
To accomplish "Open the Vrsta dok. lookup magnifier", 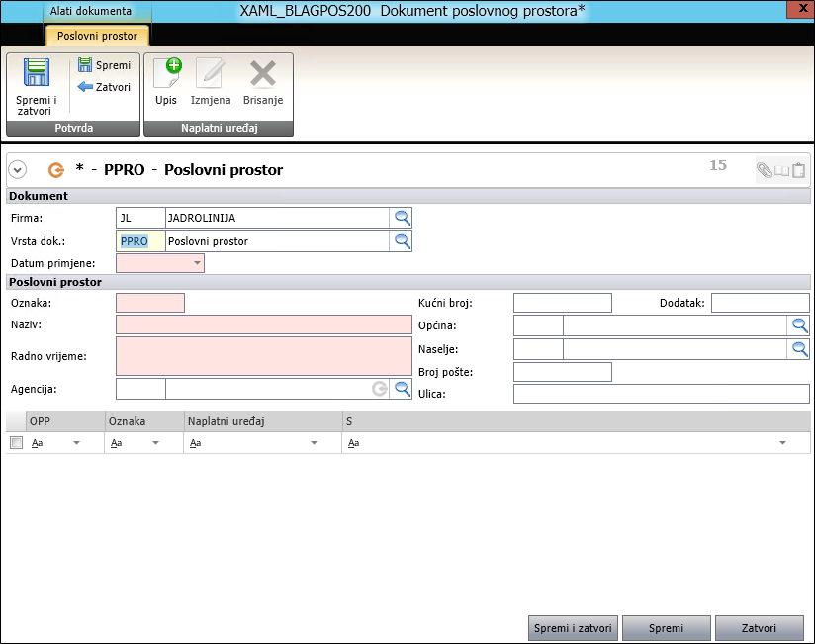I will (403, 241).
